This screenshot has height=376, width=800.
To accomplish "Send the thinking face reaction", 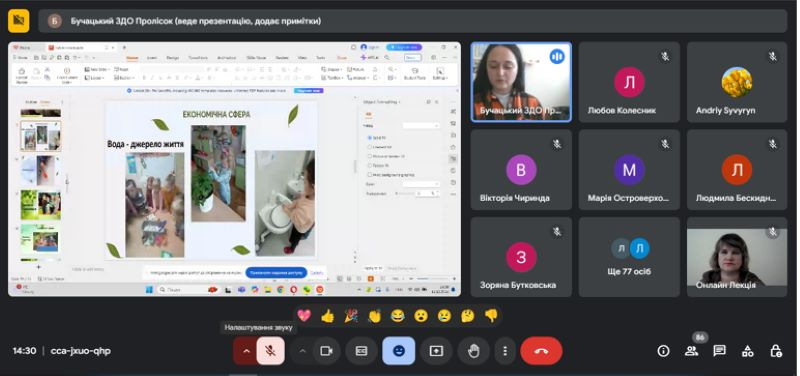I will pos(467,316).
